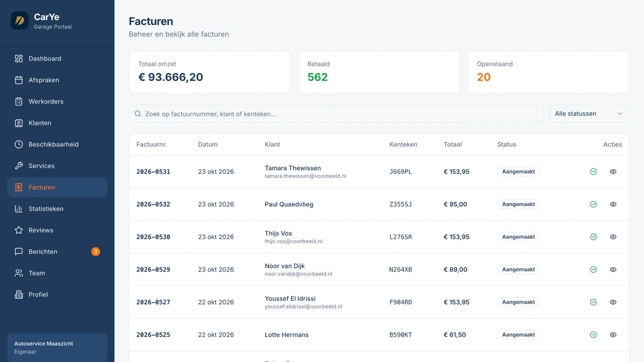
Task: Click the Totaal omzet card
Action: point(210,72)
